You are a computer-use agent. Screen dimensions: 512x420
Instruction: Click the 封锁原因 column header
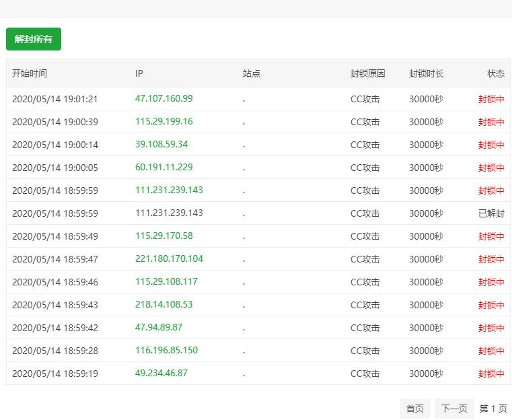pyautogui.click(x=367, y=73)
